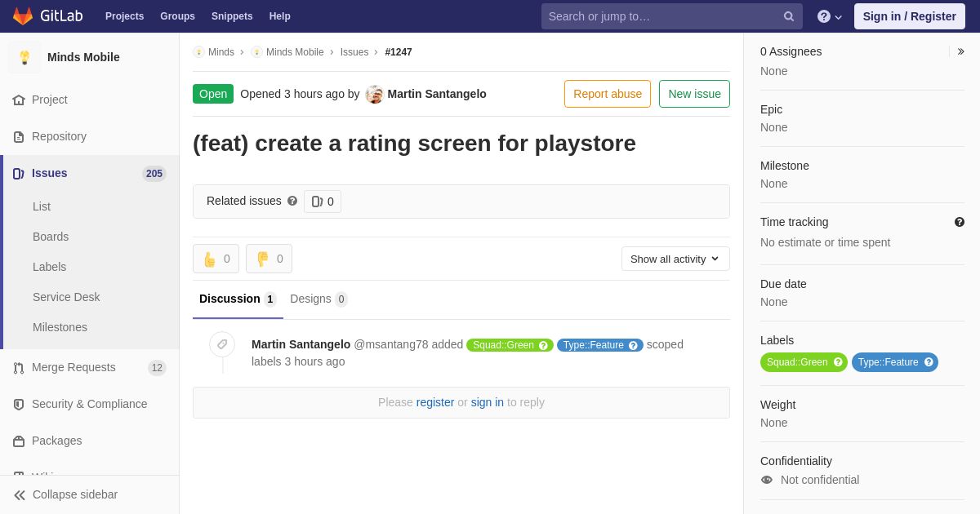Collapse the right sidebar with double chevron
The height and width of the screenshot is (514, 980).
point(960,51)
